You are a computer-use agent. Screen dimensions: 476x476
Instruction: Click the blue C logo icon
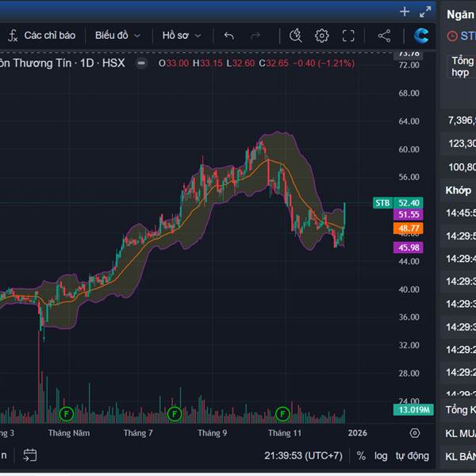coord(421,36)
